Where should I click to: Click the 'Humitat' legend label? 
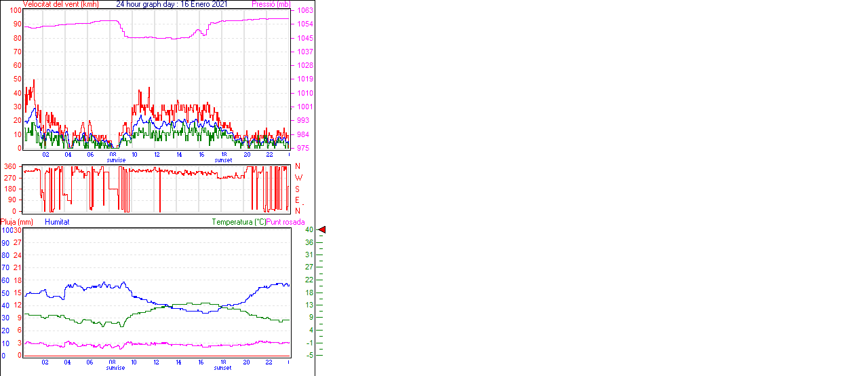(57, 222)
